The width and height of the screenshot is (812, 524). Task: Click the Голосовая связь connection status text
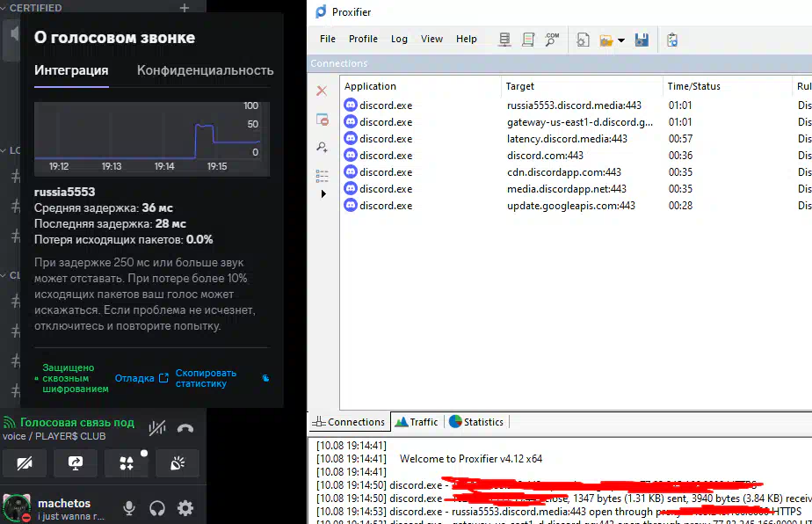[x=76, y=422]
